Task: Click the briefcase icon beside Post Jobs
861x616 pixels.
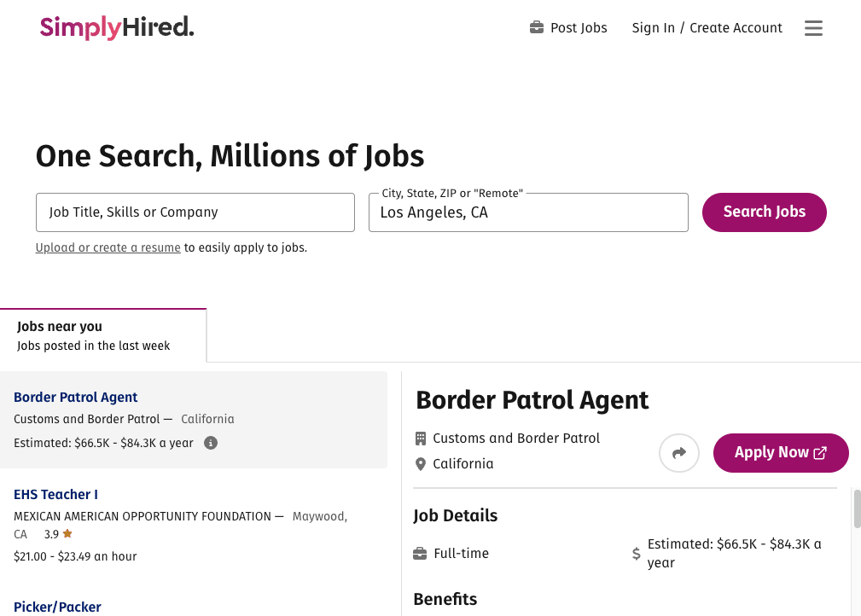Action: 537,28
